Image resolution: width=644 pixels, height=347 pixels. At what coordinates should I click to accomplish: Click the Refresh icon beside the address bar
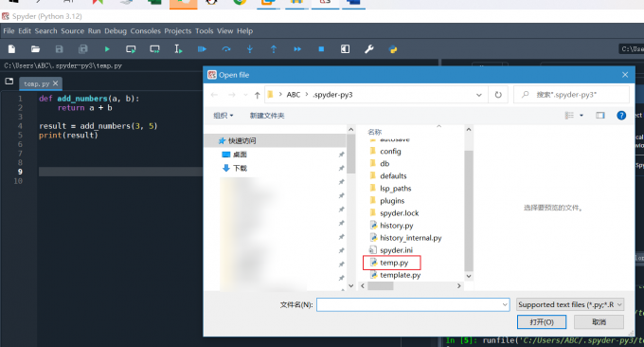point(498,95)
